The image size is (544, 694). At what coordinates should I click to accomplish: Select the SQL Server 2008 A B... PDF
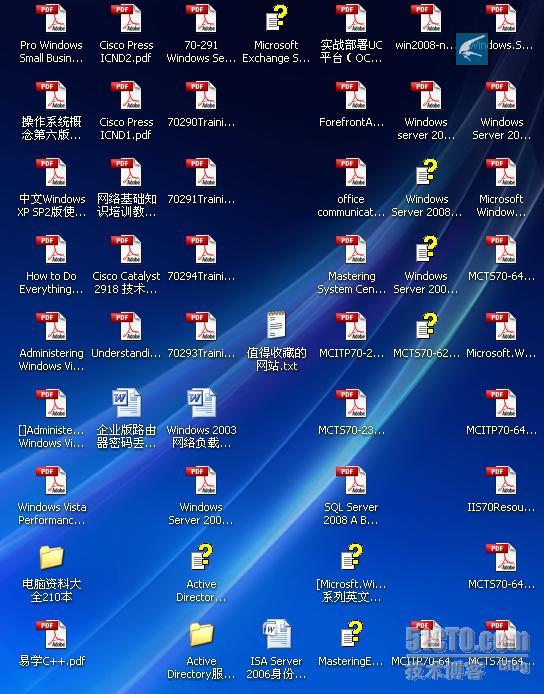click(351, 481)
